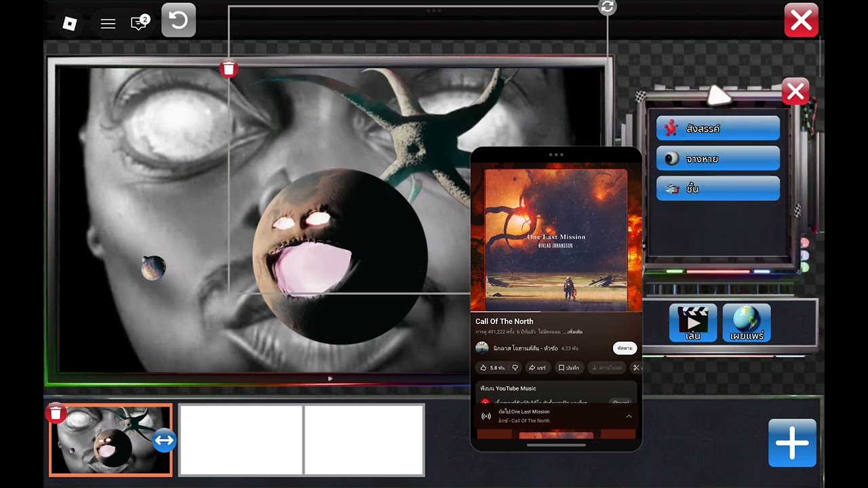Click the three-dot handle atop the YouTube window
868x488 pixels.
556,155
